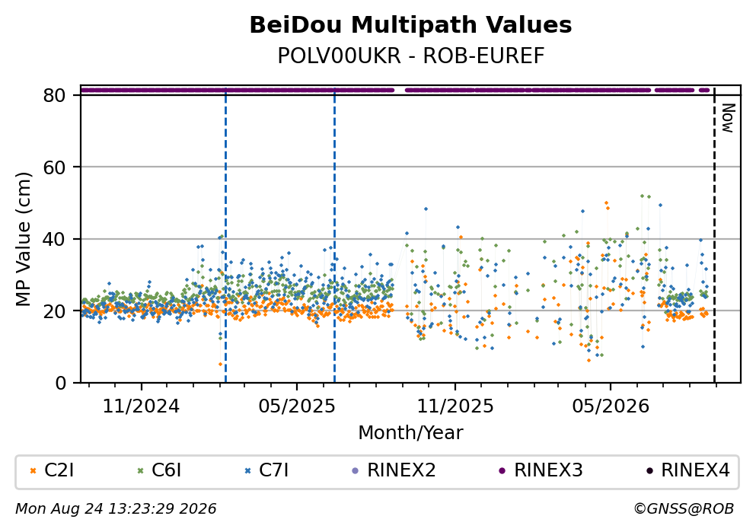
Task: Click the blue C7I legend marker
Action: tap(248, 471)
